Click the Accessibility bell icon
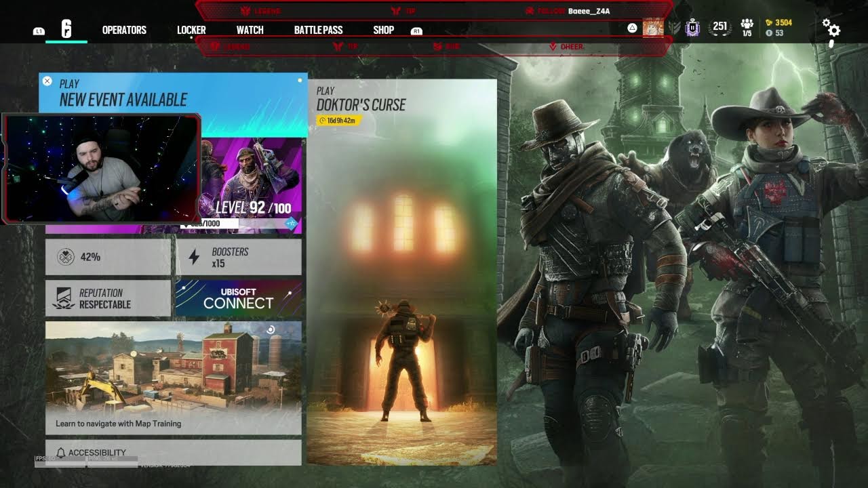This screenshot has width=868, height=488. pos(61,453)
